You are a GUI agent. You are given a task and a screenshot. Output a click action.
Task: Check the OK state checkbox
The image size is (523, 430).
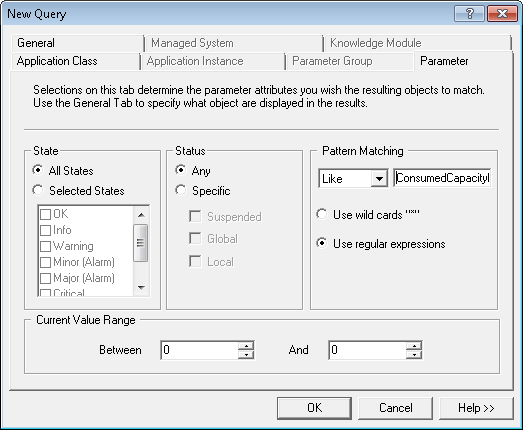click(x=45, y=214)
